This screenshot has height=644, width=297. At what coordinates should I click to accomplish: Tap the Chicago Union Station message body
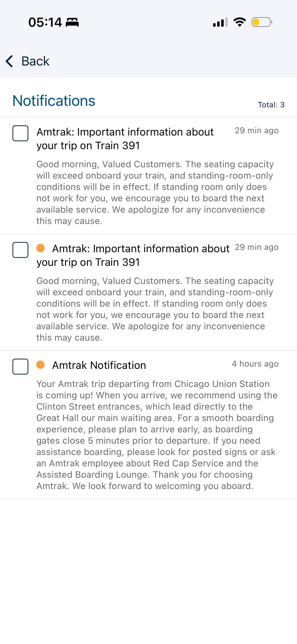pos(157,435)
